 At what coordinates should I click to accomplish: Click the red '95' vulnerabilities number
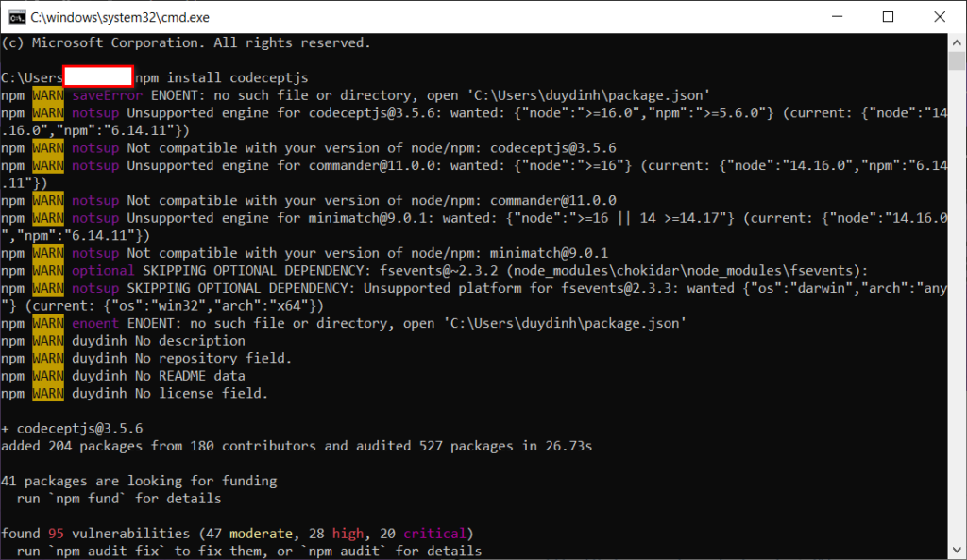click(x=56, y=534)
